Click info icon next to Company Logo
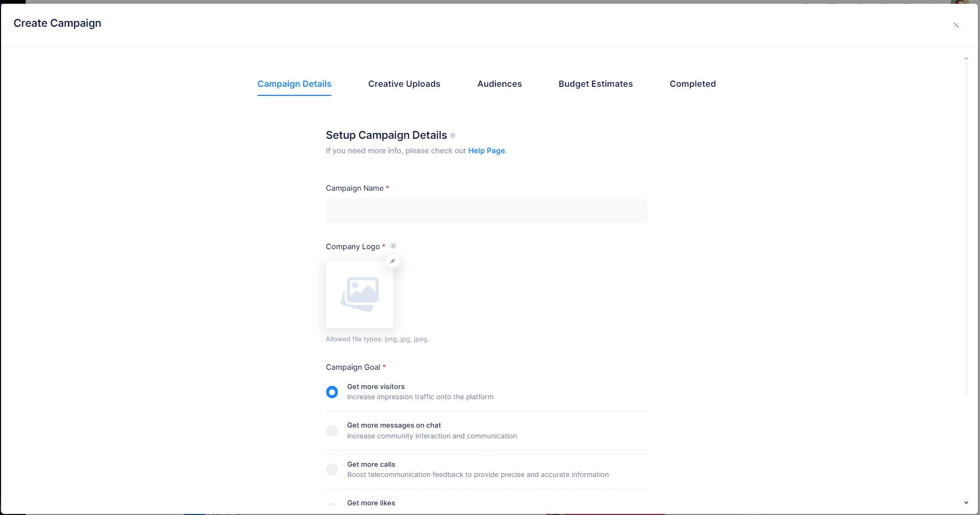 393,246
